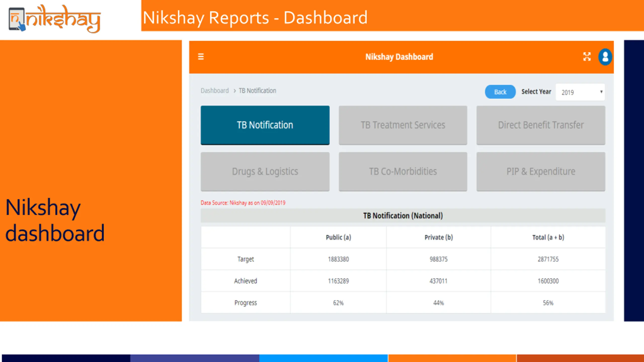The width and height of the screenshot is (644, 362).
Task: Click the Target row label
Action: [246, 259]
